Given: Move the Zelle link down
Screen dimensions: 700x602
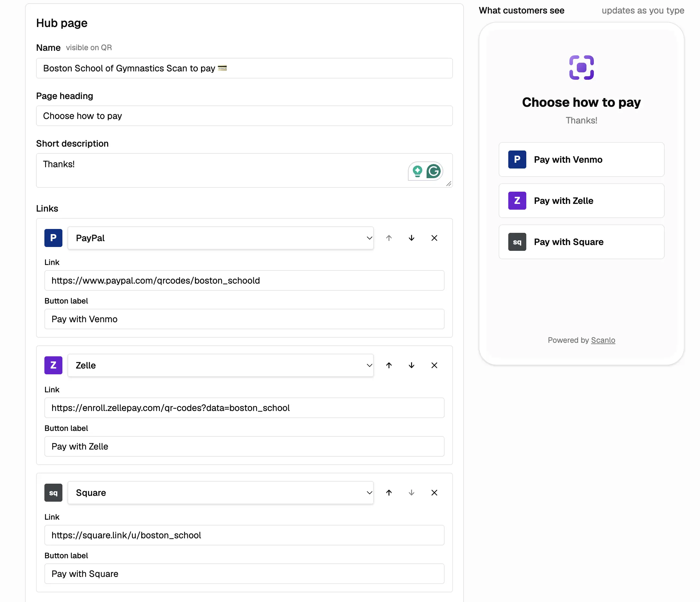Looking at the screenshot, I should click(411, 365).
